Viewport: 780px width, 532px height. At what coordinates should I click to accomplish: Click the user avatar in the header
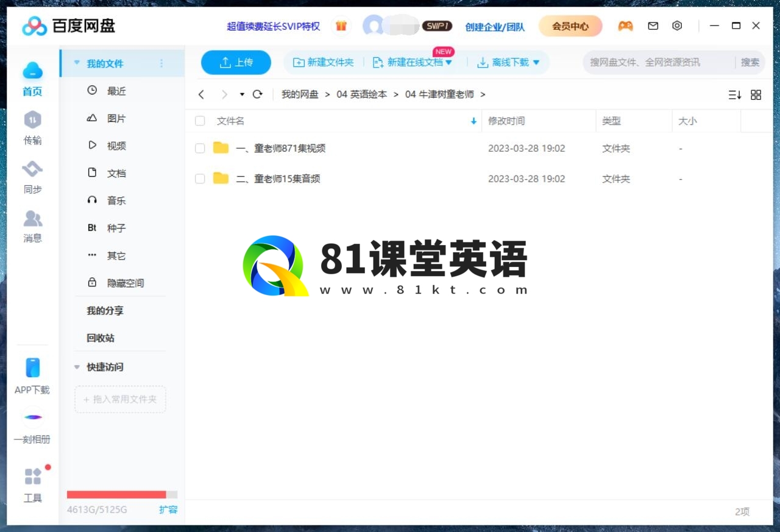373,26
